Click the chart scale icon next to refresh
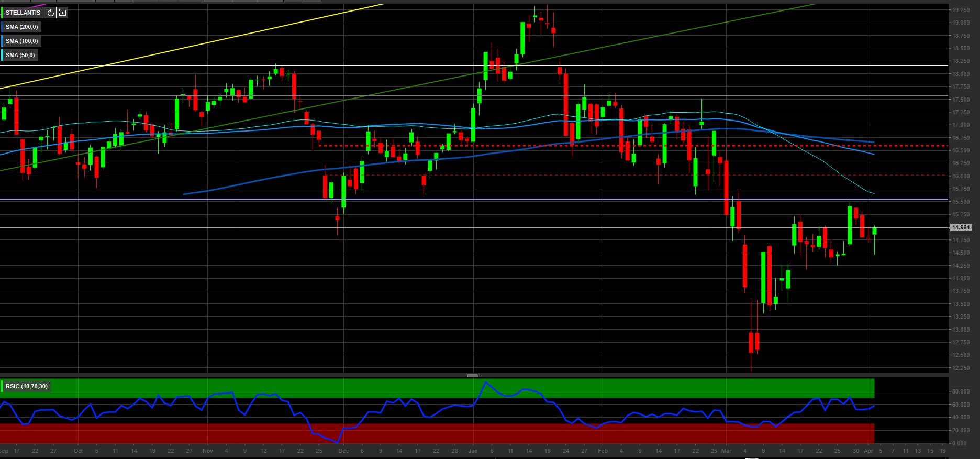This screenshot has height=459, width=980. 62,13
